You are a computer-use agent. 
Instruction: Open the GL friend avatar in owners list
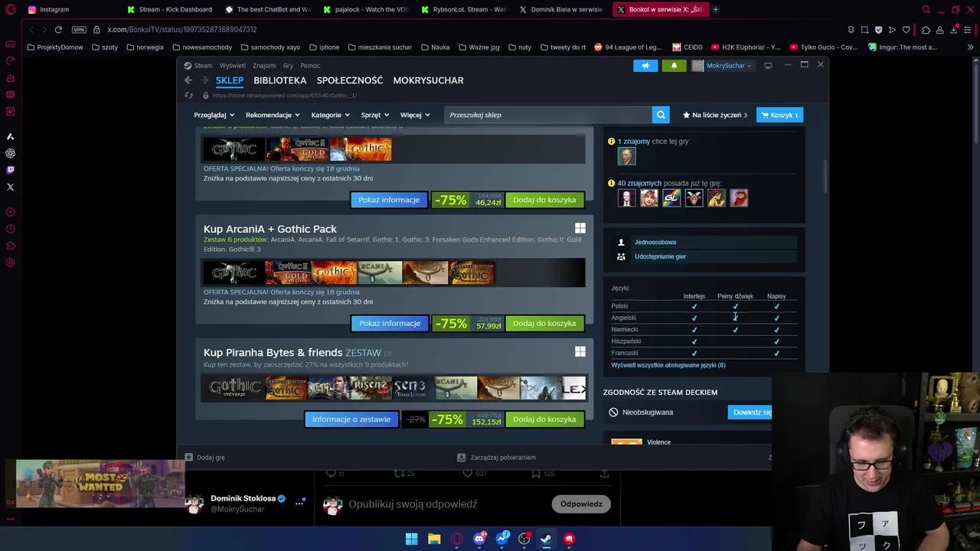[671, 198]
